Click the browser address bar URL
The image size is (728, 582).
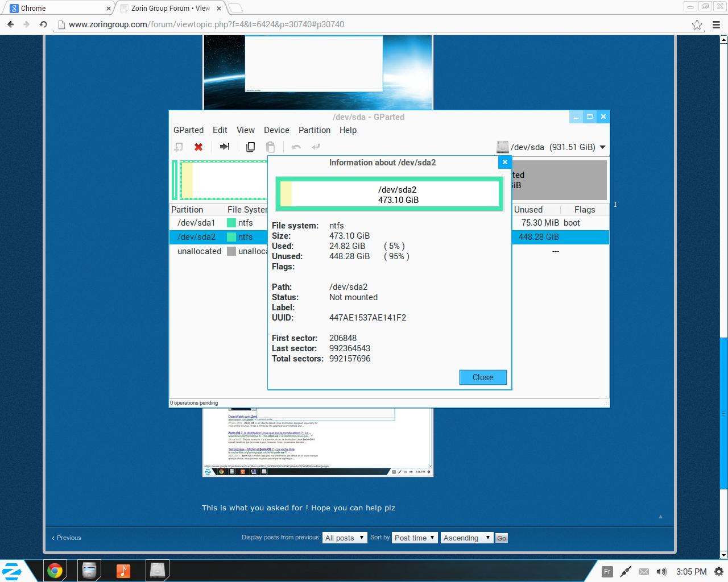206,24
